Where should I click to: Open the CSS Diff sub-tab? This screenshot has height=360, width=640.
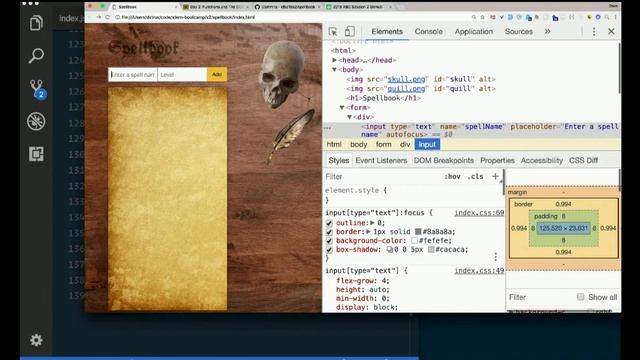click(x=583, y=160)
